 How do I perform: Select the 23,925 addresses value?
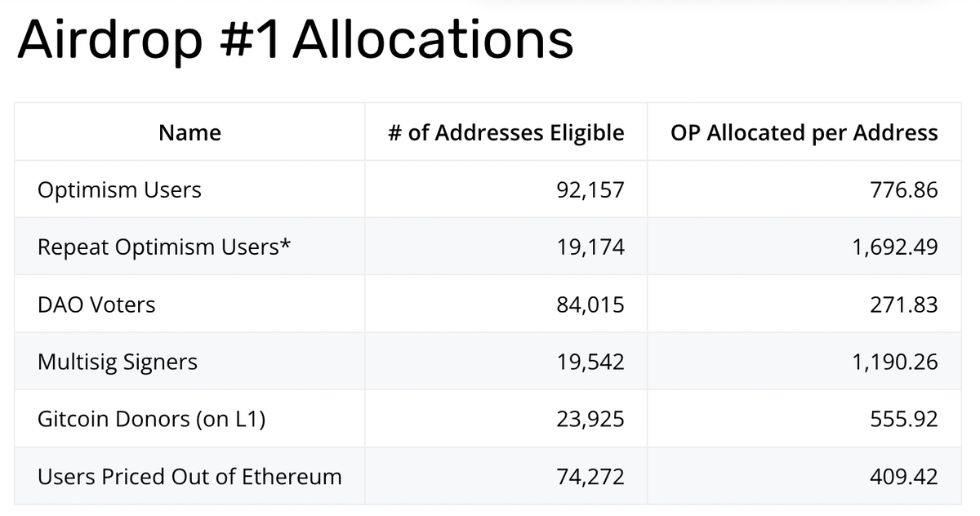590,420
